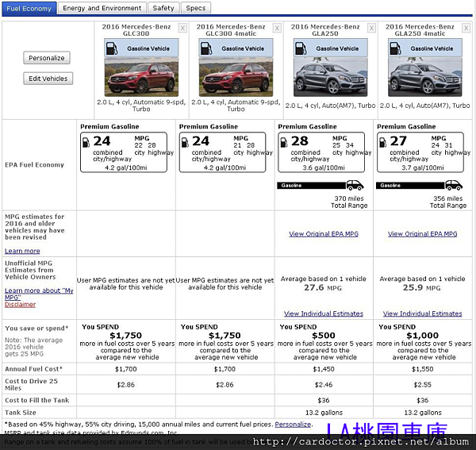Image resolution: width=476 pixels, height=450 pixels.
Task: Click GLA250 Gasoline range bar
Action: pyautogui.click(x=311, y=185)
